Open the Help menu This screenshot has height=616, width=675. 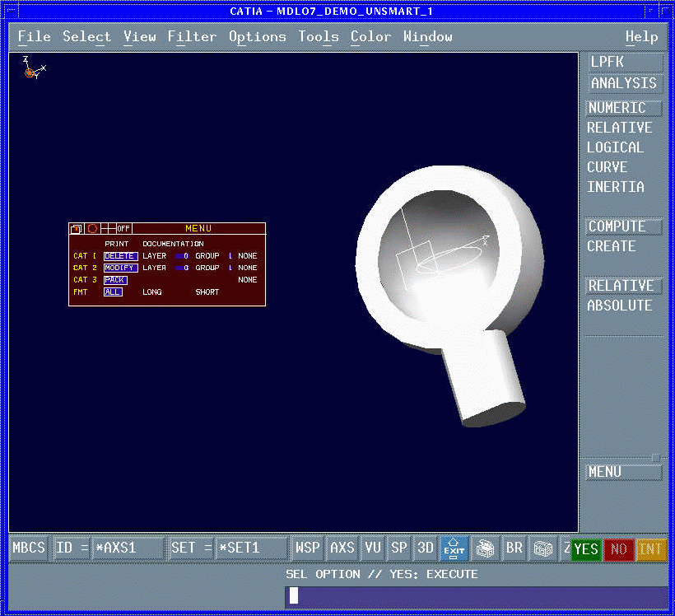click(x=641, y=37)
